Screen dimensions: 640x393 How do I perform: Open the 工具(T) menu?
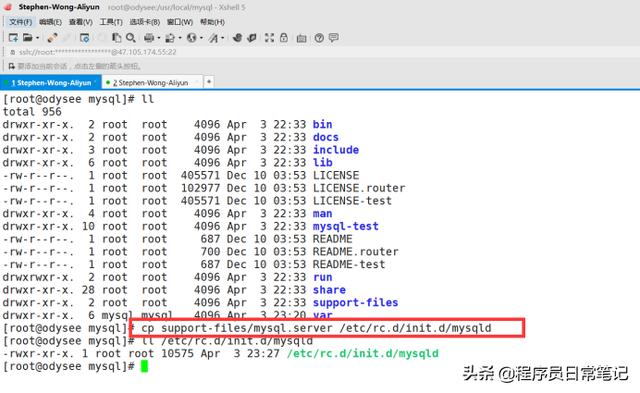(111, 22)
